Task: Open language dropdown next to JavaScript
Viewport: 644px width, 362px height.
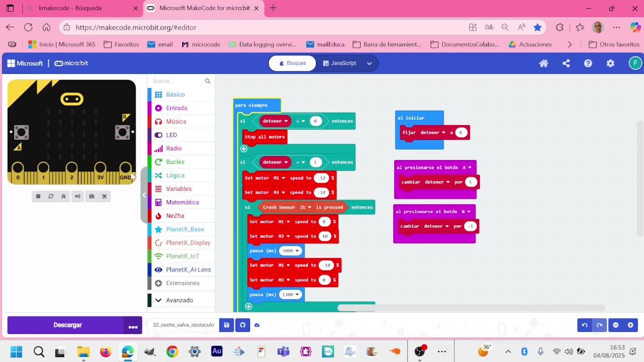Action: point(369,63)
